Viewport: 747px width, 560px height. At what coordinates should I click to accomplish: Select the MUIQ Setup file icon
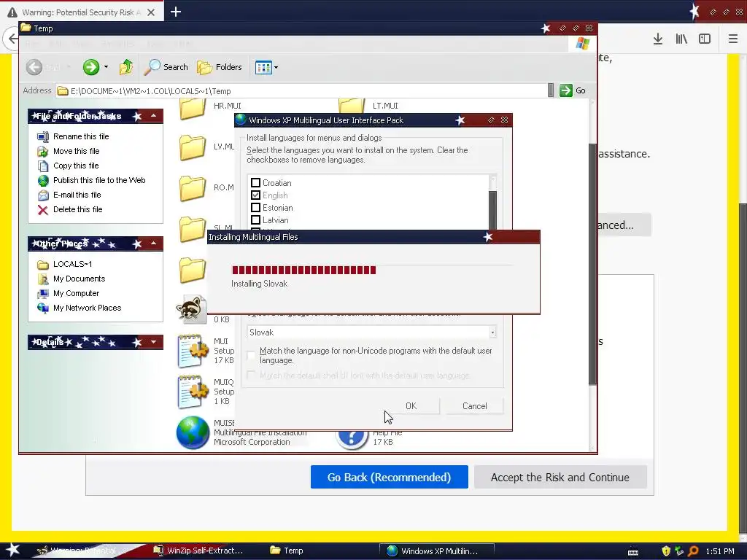coord(193,392)
